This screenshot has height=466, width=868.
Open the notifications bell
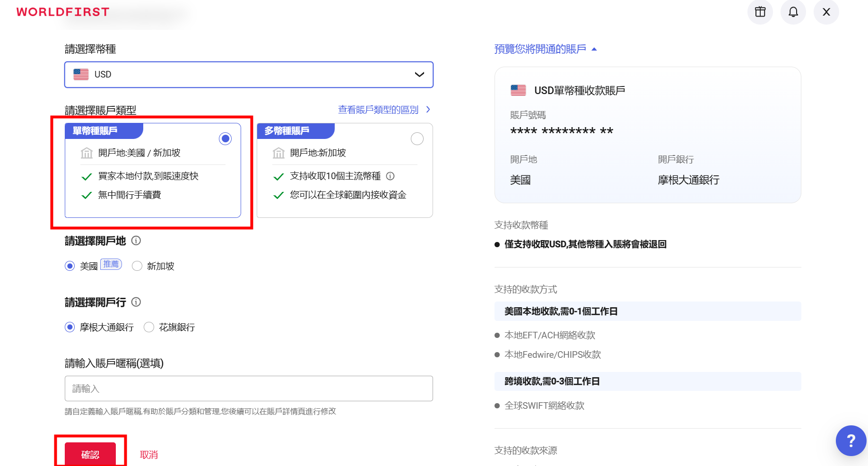793,12
